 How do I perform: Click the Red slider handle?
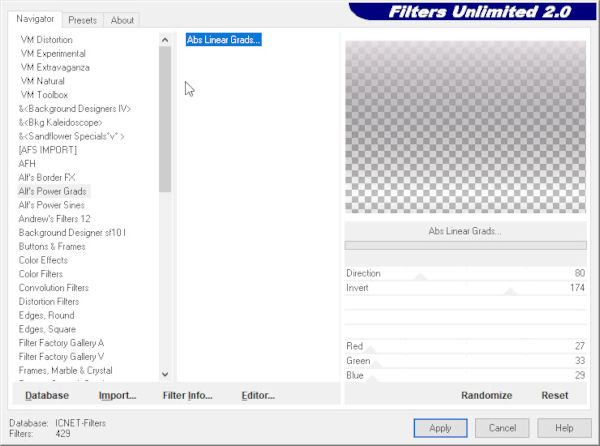pyautogui.click(x=370, y=349)
